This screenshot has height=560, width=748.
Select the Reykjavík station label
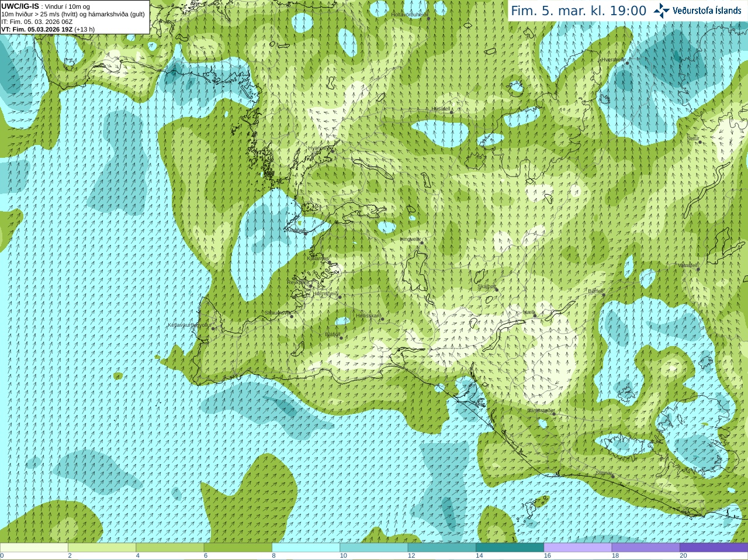298,282
